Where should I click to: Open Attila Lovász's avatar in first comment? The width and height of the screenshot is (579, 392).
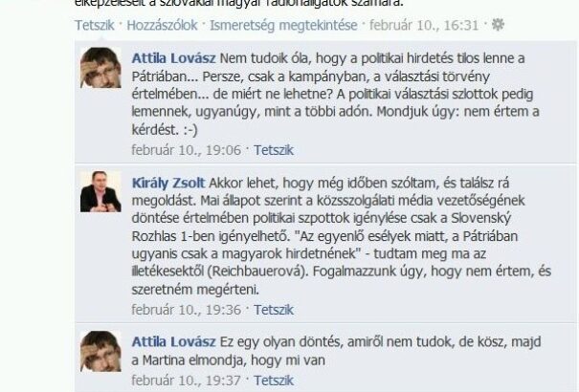pos(100,68)
